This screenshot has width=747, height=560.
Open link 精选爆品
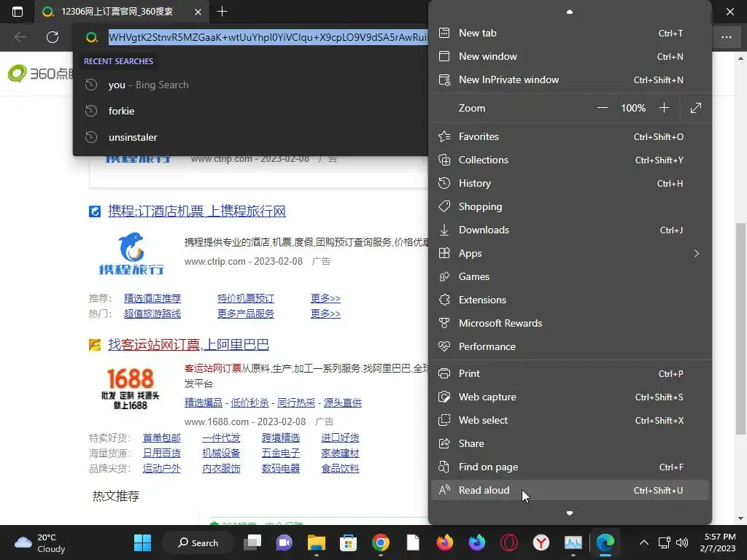204,402
